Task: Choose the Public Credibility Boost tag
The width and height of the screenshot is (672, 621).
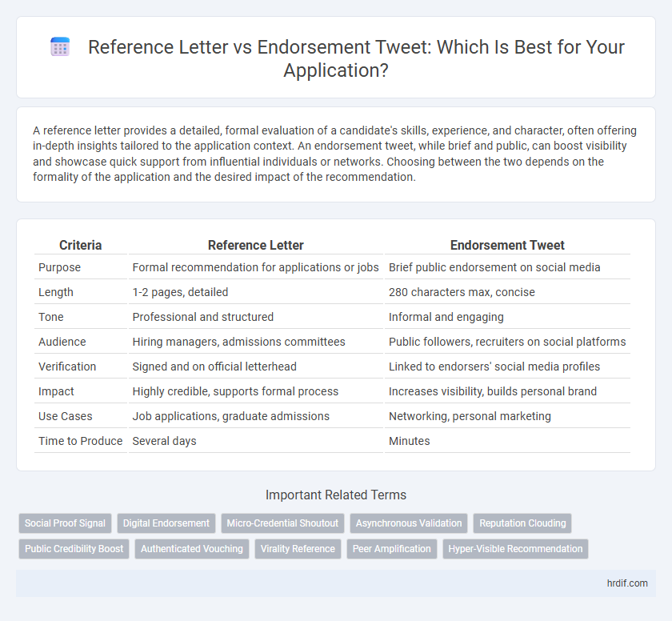Action: (74, 548)
